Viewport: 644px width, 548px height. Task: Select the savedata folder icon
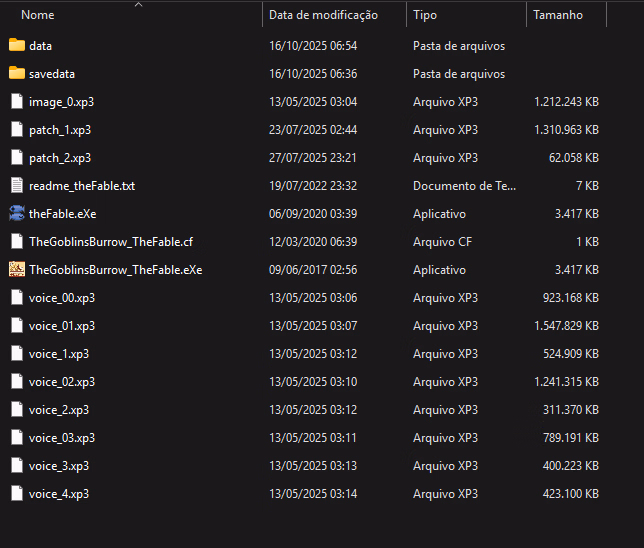[16, 74]
